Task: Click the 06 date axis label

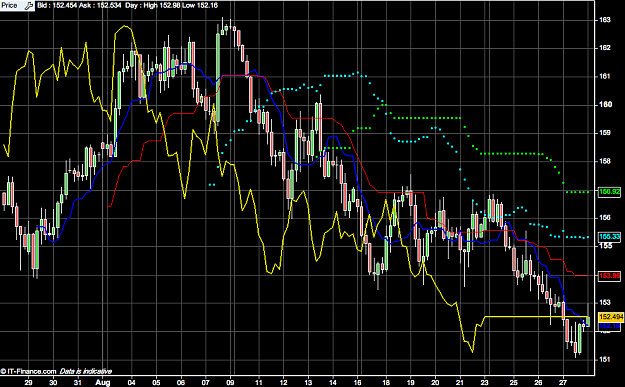Action: click(x=181, y=382)
